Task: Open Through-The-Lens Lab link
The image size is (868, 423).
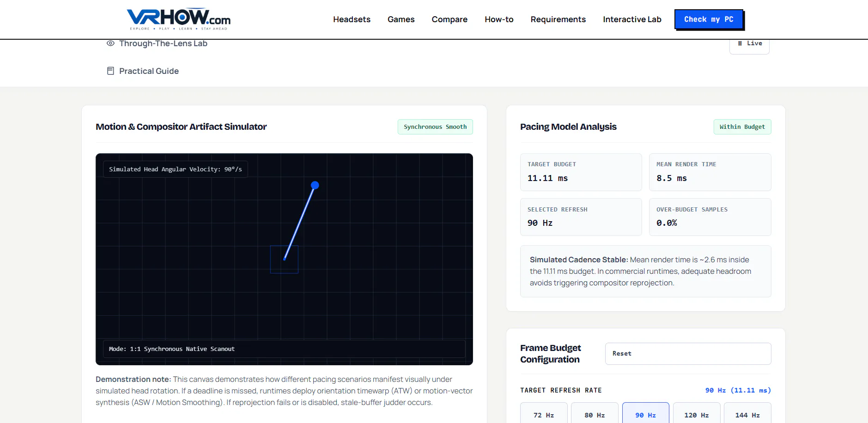Action: tap(163, 43)
